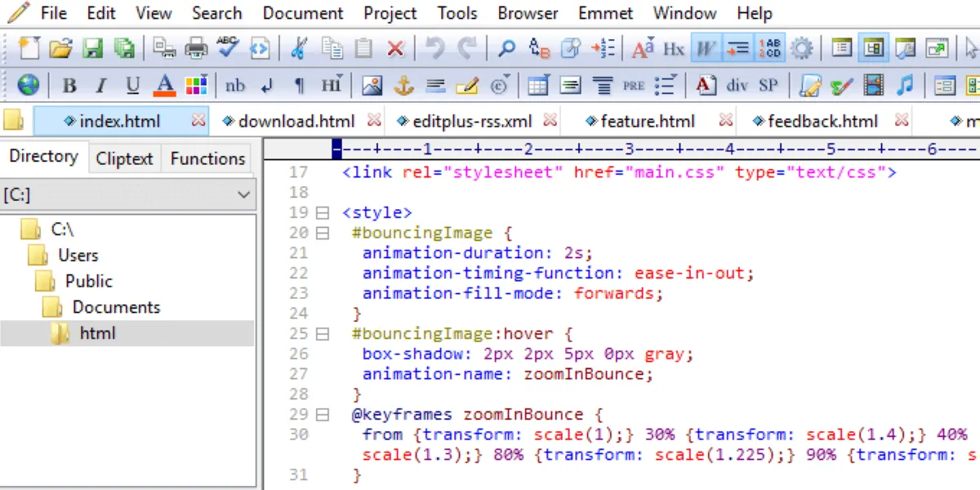The height and width of the screenshot is (490, 980).
Task: Toggle the line number display button
Action: [769, 49]
